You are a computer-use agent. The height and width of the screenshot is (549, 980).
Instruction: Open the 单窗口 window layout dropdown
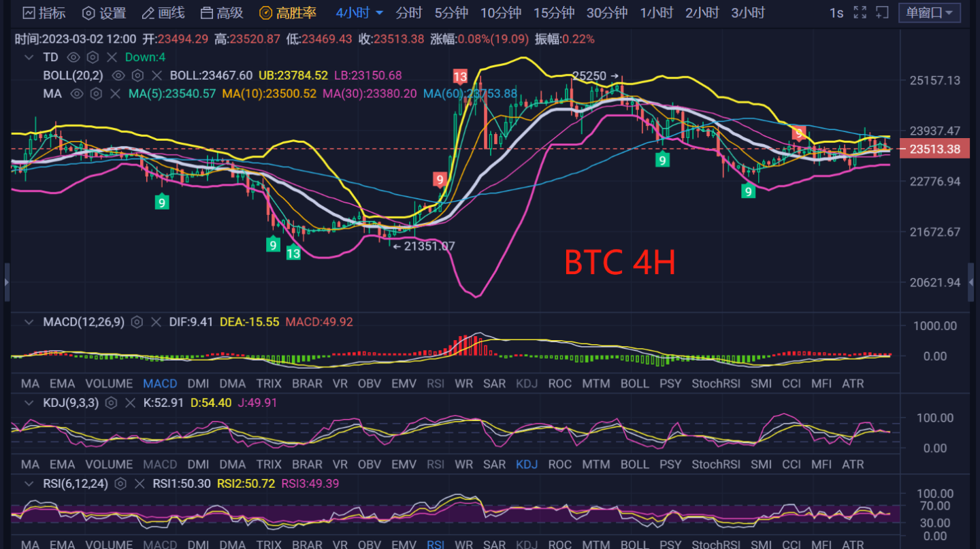[929, 12]
